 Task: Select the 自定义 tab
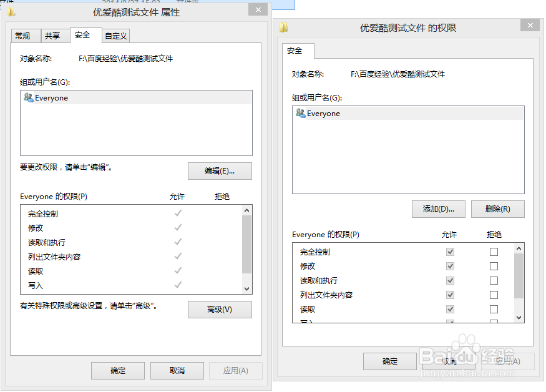click(115, 36)
